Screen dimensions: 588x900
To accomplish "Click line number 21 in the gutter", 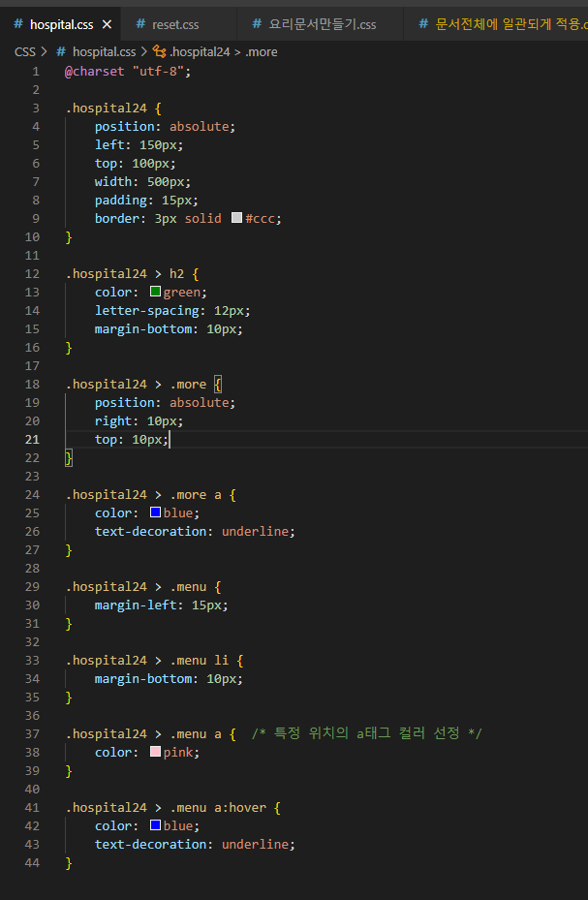I will pos(33,439).
